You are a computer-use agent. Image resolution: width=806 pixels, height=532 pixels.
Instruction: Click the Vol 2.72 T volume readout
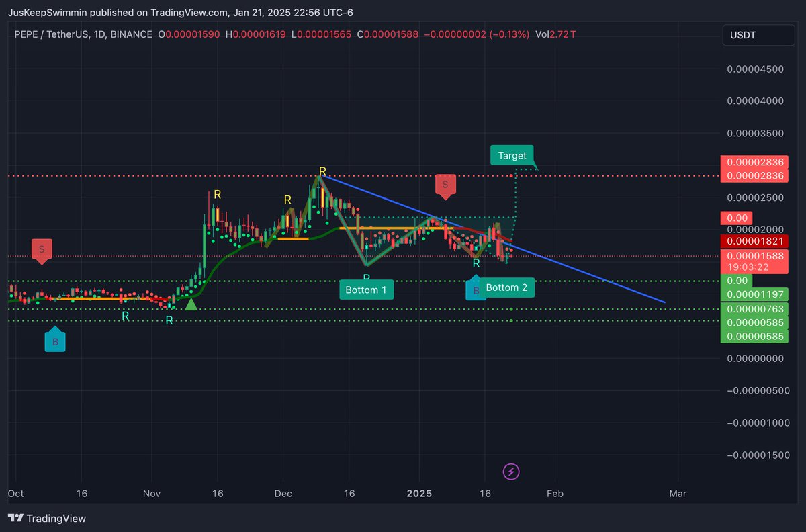point(555,34)
